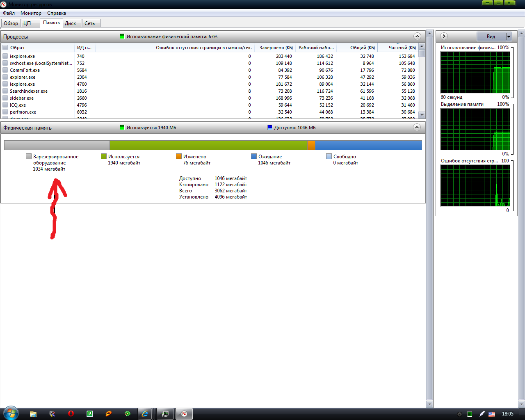This screenshot has width=525, height=420.
Task: Switch to Task Manager monitor taskbar button
Action: [x=165, y=414]
